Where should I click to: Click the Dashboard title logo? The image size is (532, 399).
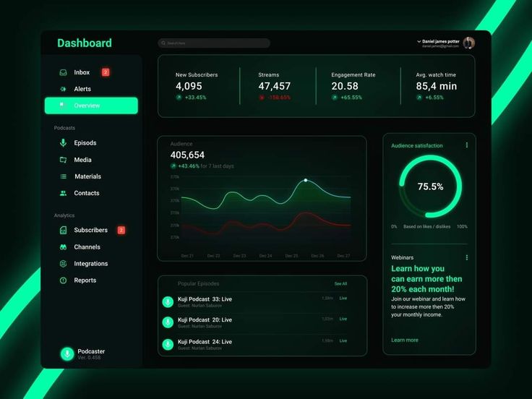click(x=85, y=43)
